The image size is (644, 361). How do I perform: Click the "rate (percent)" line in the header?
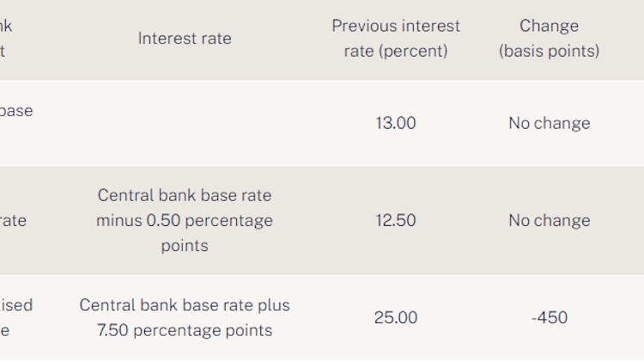coord(396,51)
